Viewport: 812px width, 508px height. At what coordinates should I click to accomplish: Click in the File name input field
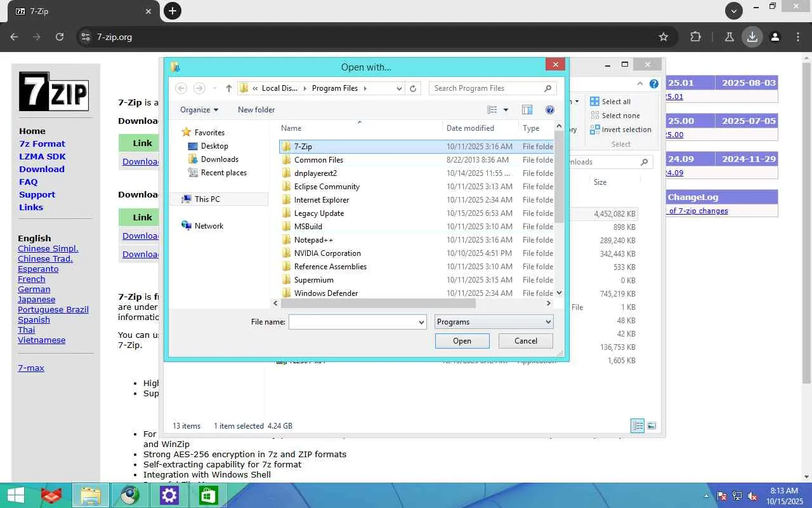point(353,322)
